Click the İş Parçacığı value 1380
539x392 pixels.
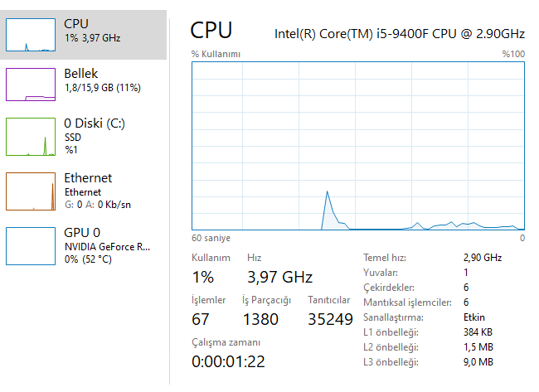point(260,319)
